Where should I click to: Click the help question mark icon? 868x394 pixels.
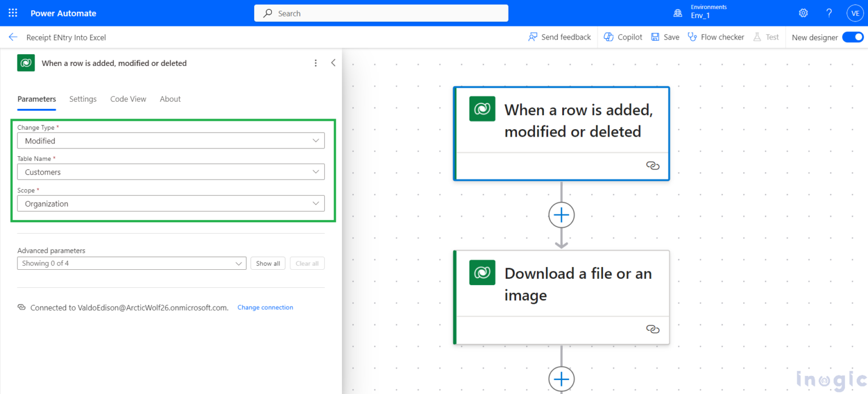click(829, 13)
